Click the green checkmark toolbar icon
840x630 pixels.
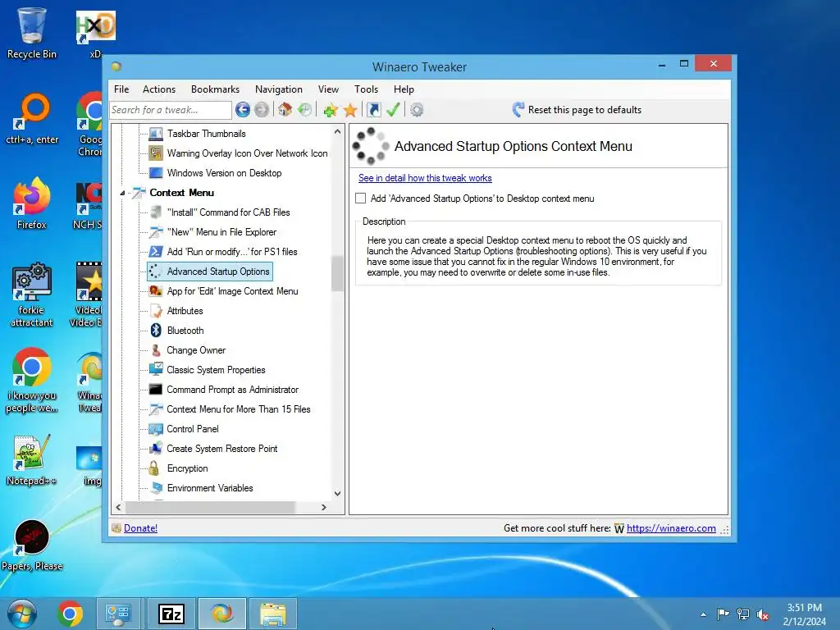[393, 110]
